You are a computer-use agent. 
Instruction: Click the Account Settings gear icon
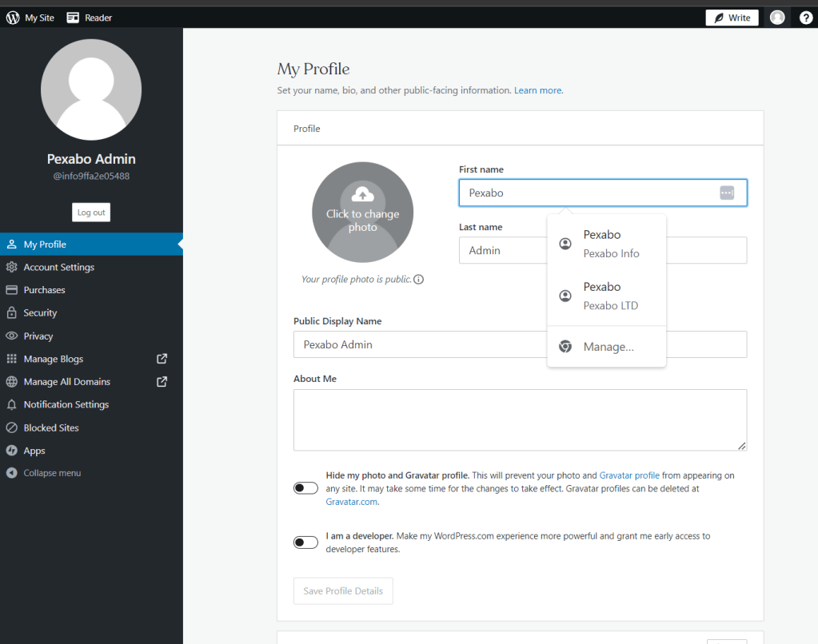[x=11, y=267]
